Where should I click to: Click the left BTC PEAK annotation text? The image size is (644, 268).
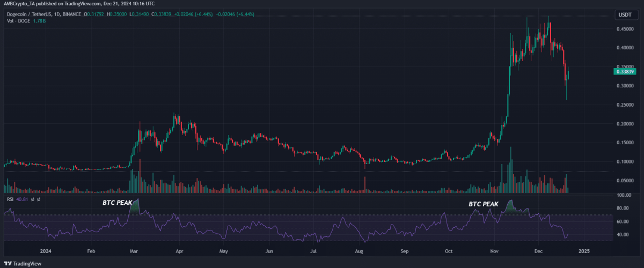(x=117, y=203)
